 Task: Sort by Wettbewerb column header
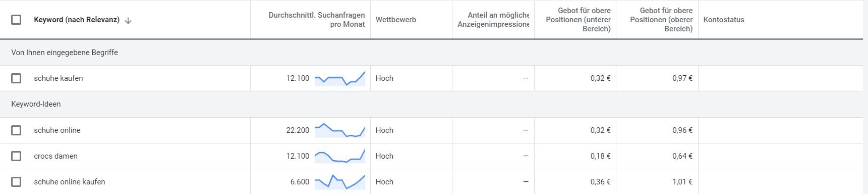coord(396,20)
